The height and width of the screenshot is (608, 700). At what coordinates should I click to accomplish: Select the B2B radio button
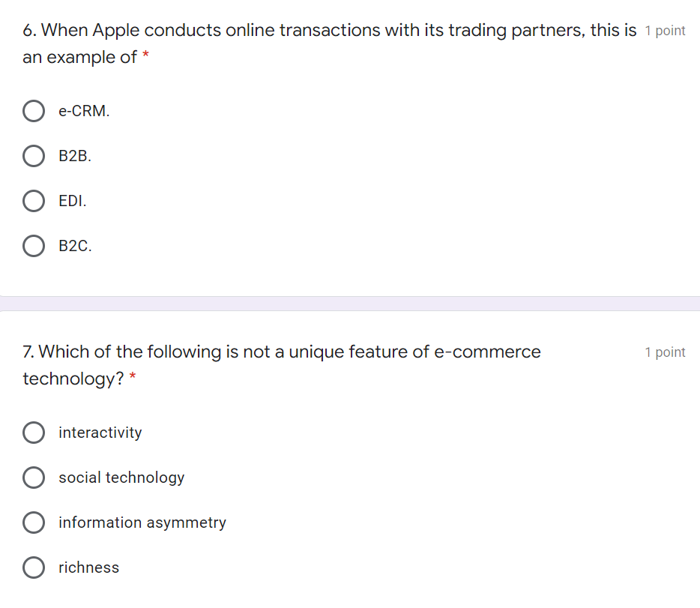34,156
